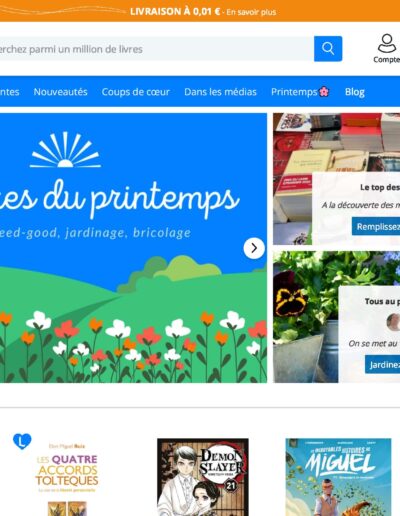The height and width of the screenshot is (516, 400).
Task: Open the Miguel comic book cover
Action: click(x=338, y=477)
